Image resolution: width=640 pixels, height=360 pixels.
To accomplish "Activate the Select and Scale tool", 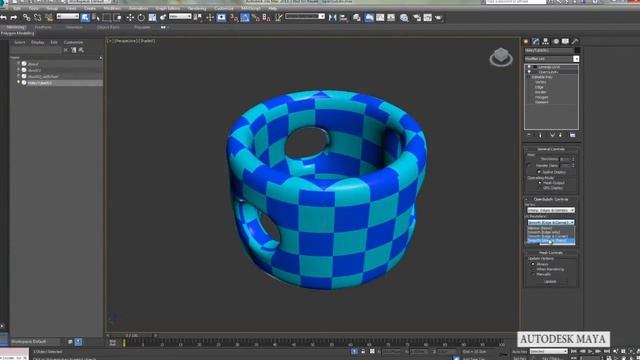I will 152,18.
